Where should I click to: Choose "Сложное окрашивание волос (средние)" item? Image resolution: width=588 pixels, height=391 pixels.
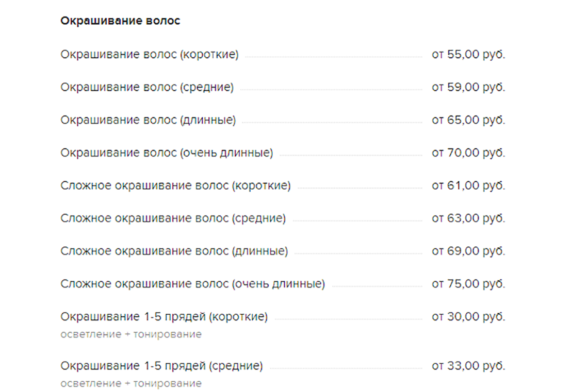(173, 218)
